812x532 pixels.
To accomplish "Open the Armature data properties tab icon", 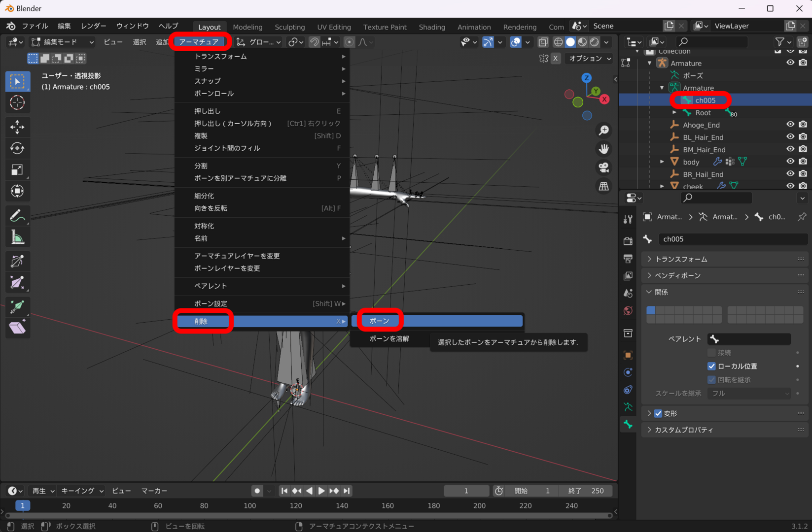I will (628, 407).
